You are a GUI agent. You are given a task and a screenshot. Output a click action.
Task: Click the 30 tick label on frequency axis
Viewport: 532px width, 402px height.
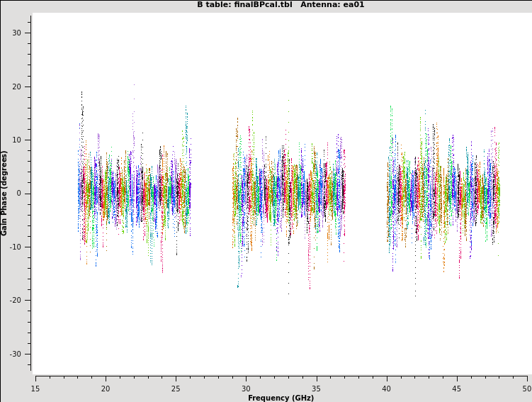(246, 389)
